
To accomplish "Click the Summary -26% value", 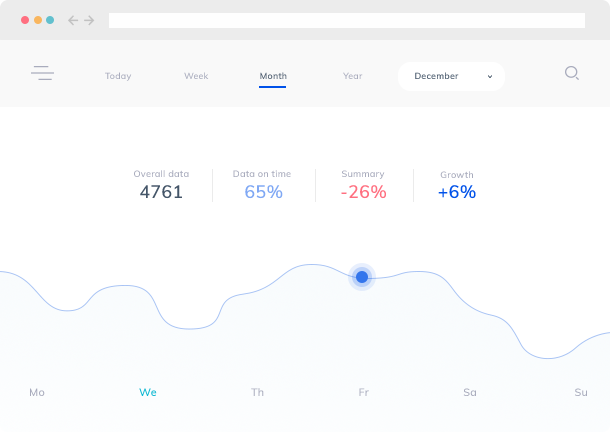I will pyautogui.click(x=363, y=192).
